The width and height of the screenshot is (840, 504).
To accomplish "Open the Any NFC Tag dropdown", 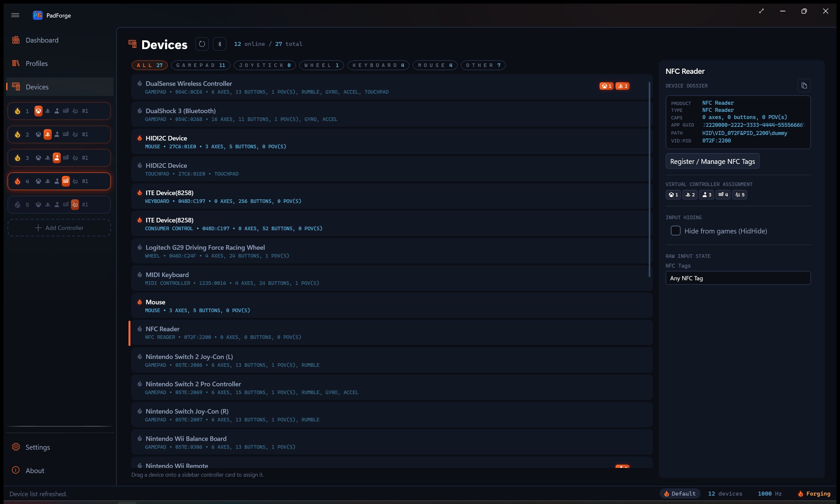I will point(738,278).
